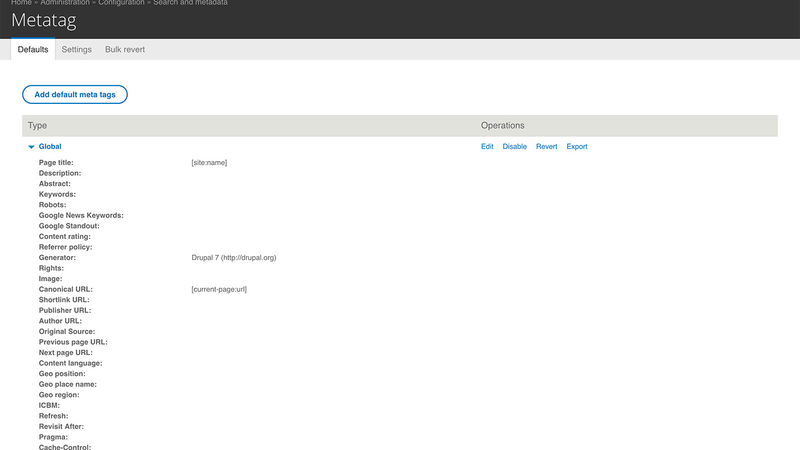800x450 pixels.
Task: Open the Bulk revert tab
Action: pos(125,49)
